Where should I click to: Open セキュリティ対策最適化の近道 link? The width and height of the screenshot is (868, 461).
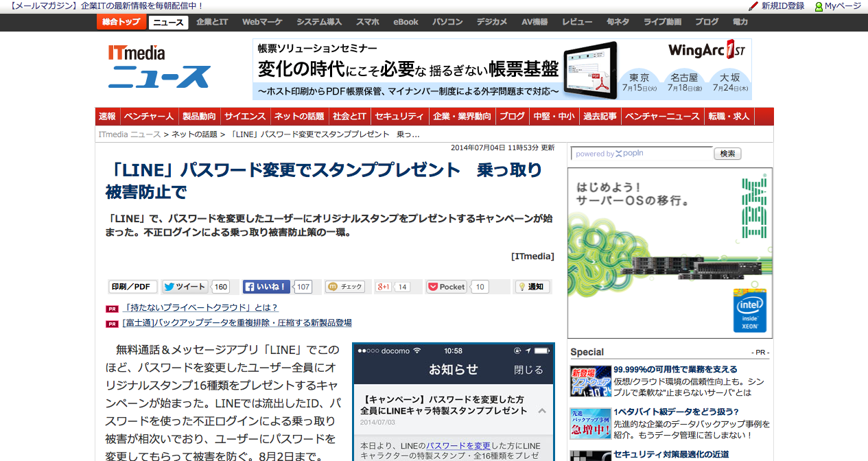click(670, 454)
